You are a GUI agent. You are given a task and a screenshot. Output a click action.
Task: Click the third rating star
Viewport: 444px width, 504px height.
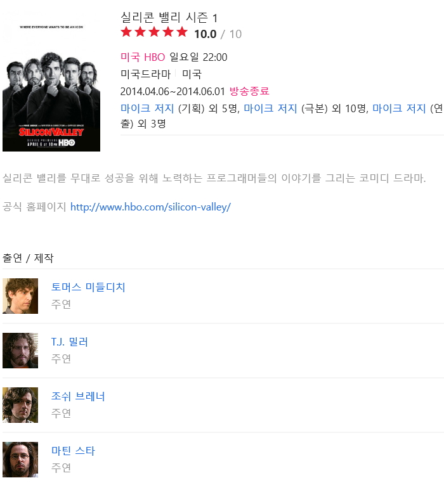[x=154, y=32]
